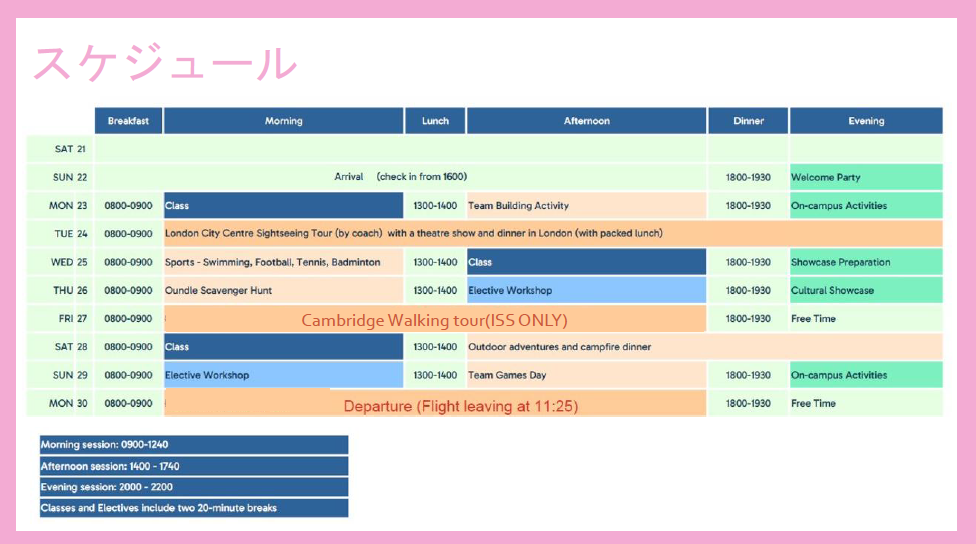
Task: Click the Afternoon column header
Action: pyautogui.click(x=586, y=121)
